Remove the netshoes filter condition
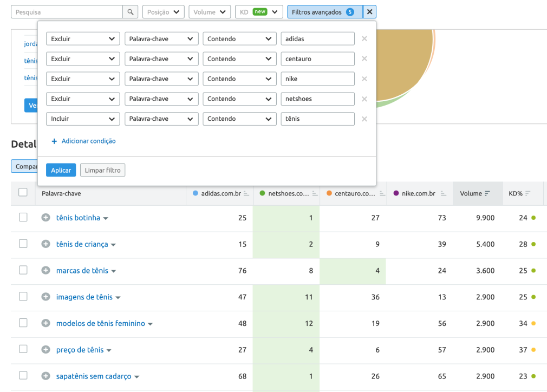This screenshot has width=547, height=392. click(364, 99)
